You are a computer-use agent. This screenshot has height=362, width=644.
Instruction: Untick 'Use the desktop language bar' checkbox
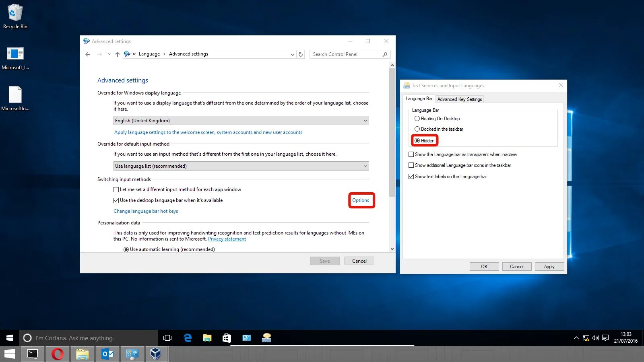[116, 200]
